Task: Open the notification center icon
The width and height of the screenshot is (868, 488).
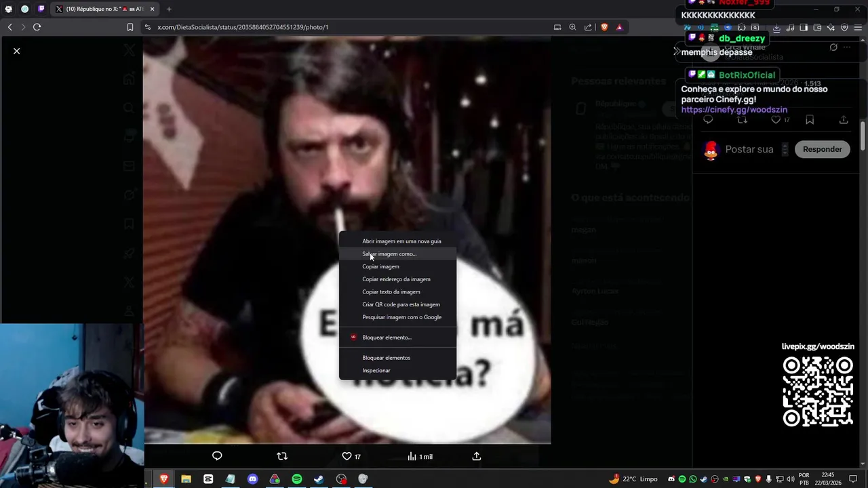Action: click(853, 479)
